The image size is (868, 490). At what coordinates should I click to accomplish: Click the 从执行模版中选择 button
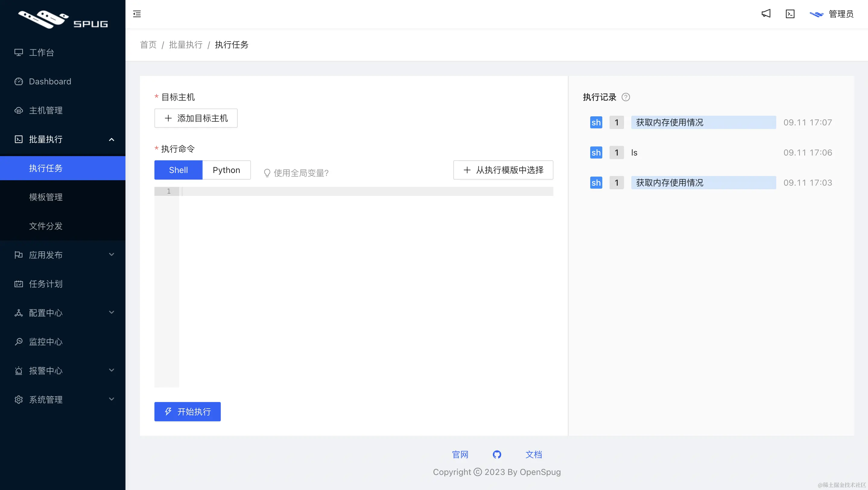(x=503, y=170)
